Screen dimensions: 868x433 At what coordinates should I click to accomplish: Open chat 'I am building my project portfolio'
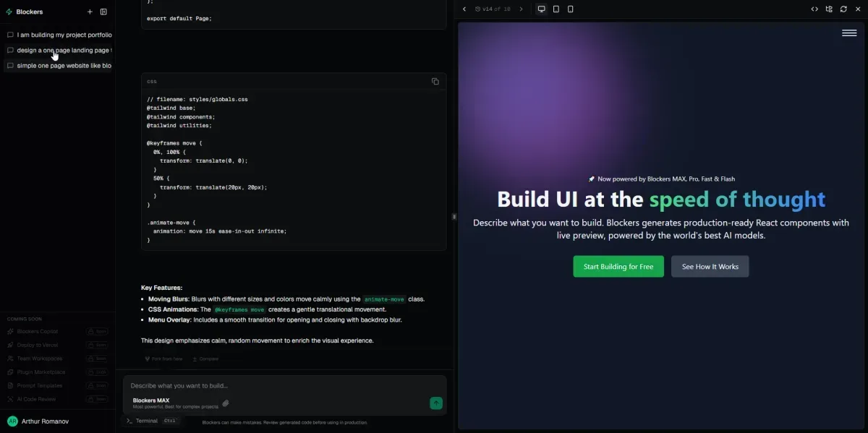pyautogui.click(x=64, y=35)
